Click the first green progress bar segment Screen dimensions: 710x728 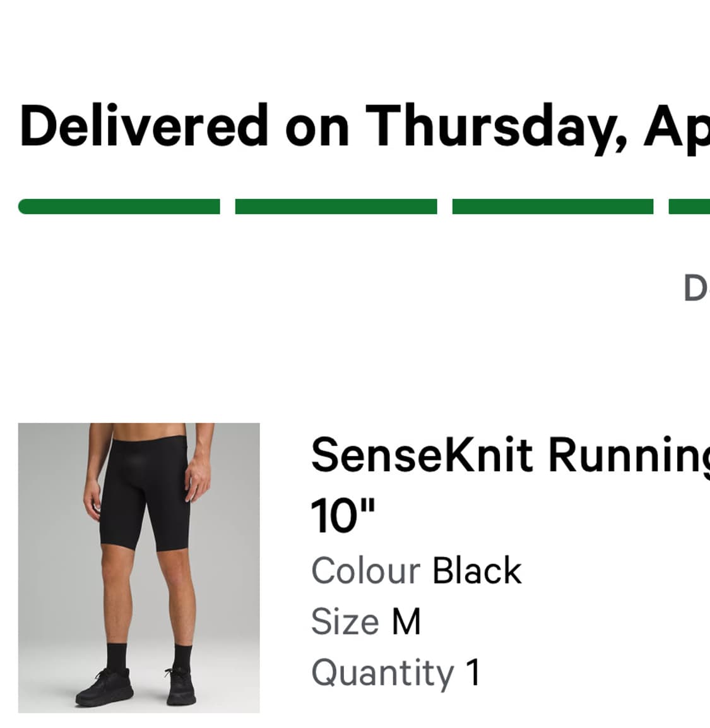tap(119, 206)
